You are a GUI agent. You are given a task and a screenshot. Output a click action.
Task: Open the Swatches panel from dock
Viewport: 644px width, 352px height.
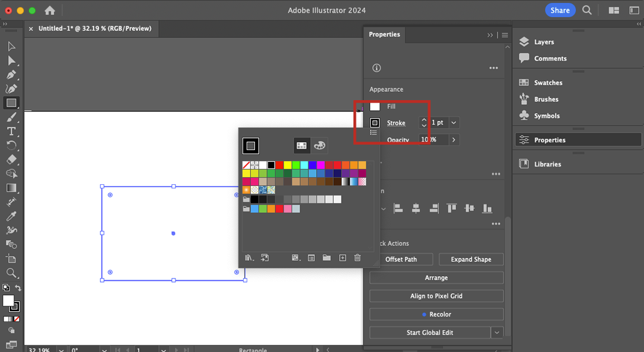coord(548,83)
